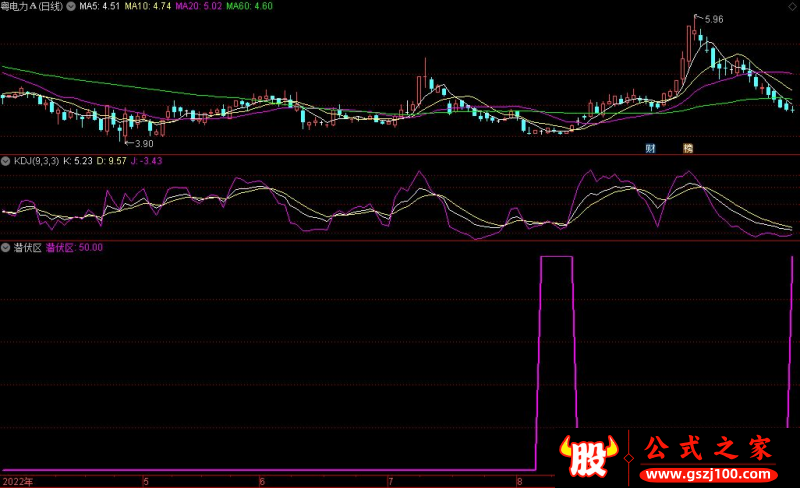The width and height of the screenshot is (800, 488).
Task: Click the 3.90 low price label
Action: (144, 144)
